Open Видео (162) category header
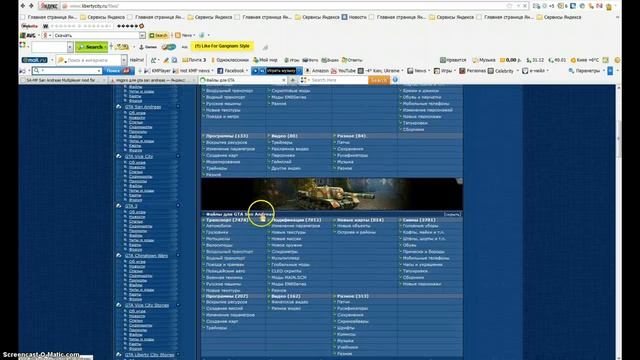The image size is (640, 360). point(286,296)
